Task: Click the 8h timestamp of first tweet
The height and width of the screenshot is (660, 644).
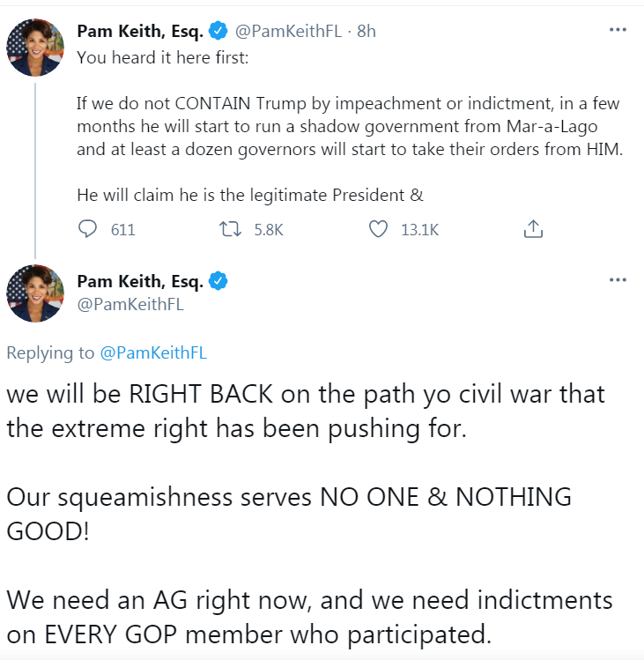Action: pyautogui.click(x=366, y=31)
